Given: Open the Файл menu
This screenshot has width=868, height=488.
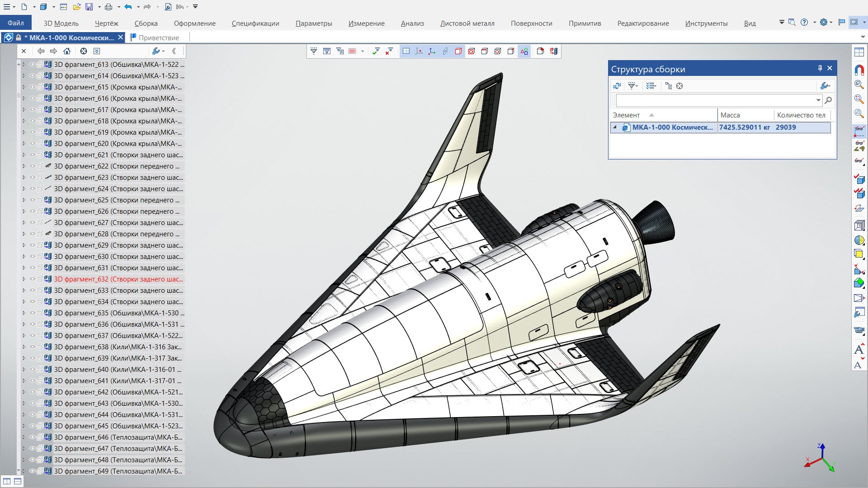Looking at the screenshot, I should (x=16, y=23).
